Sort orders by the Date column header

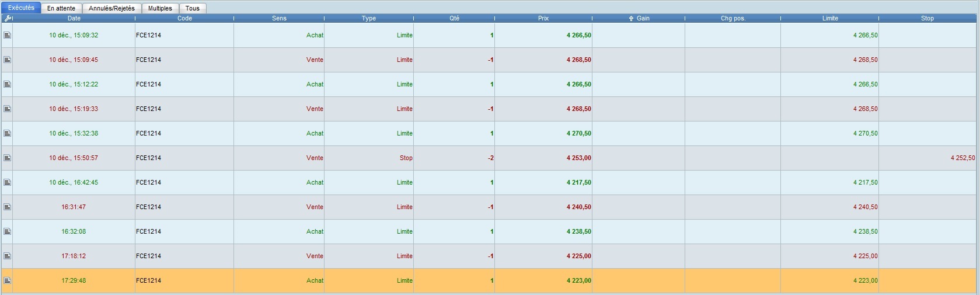pyautogui.click(x=74, y=18)
